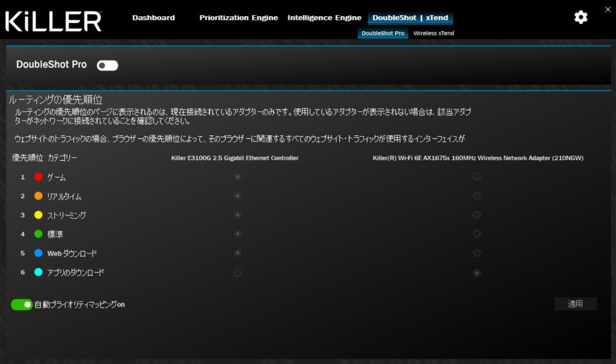Click the Killer logo

pos(53,21)
